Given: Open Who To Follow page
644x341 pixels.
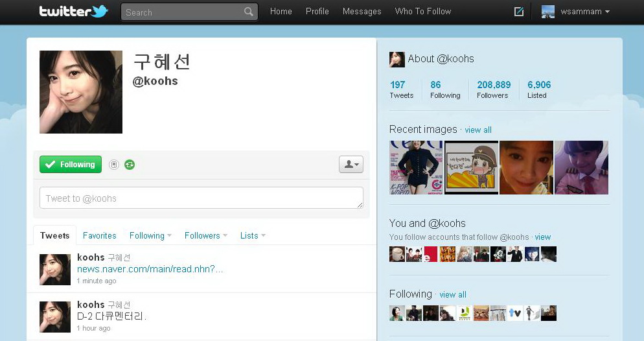Looking at the screenshot, I should (x=423, y=12).
